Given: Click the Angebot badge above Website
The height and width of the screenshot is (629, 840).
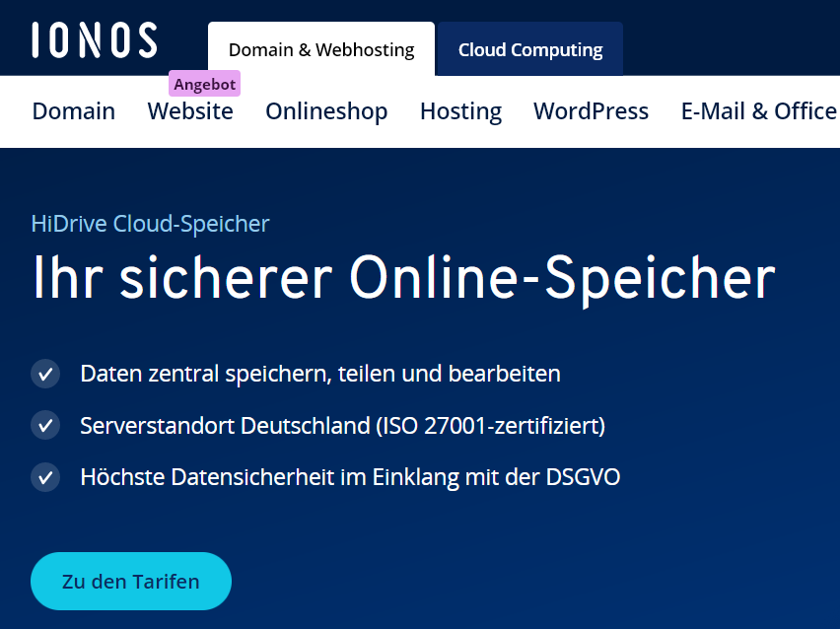Looking at the screenshot, I should click(205, 84).
